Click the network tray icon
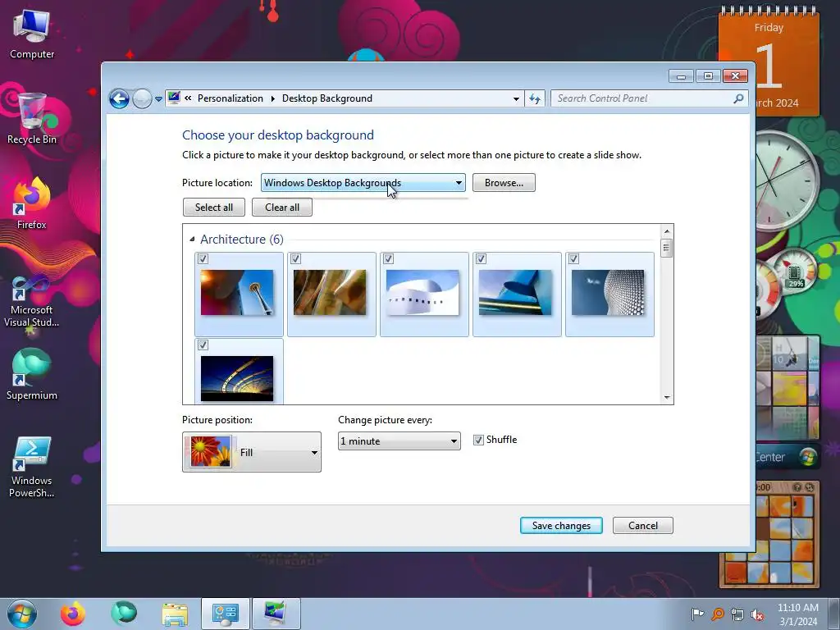The height and width of the screenshot is (630, 840). click(x=737, y=614)
